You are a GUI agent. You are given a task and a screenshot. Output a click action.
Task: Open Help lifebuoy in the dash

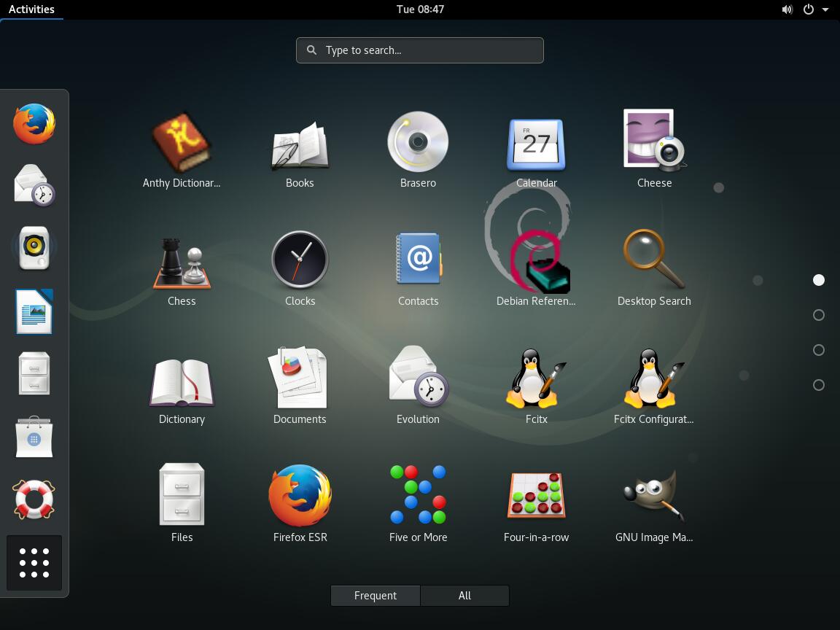[x=34, y=499]
